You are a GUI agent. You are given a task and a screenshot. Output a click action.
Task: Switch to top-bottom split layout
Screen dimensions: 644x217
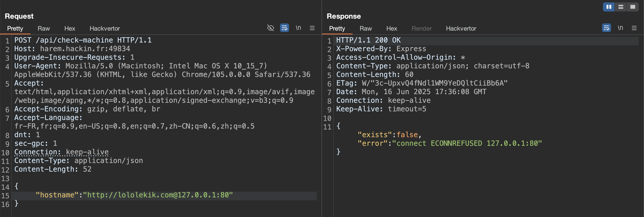click(x=621, y=7)
